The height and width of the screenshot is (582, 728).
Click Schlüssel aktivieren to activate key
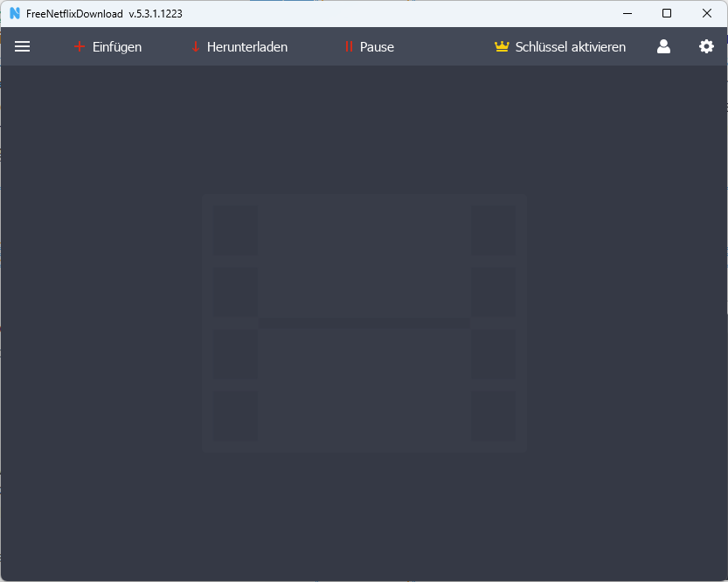(560, 47)
